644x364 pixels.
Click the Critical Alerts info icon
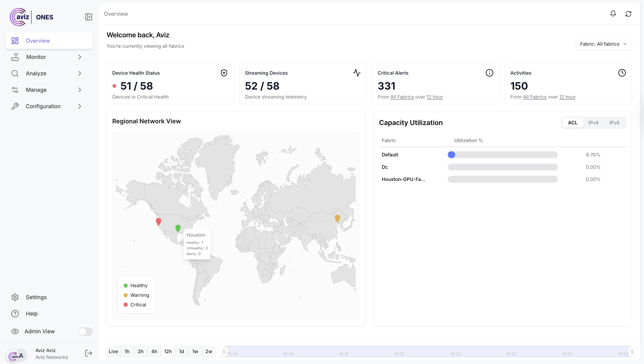489,73
